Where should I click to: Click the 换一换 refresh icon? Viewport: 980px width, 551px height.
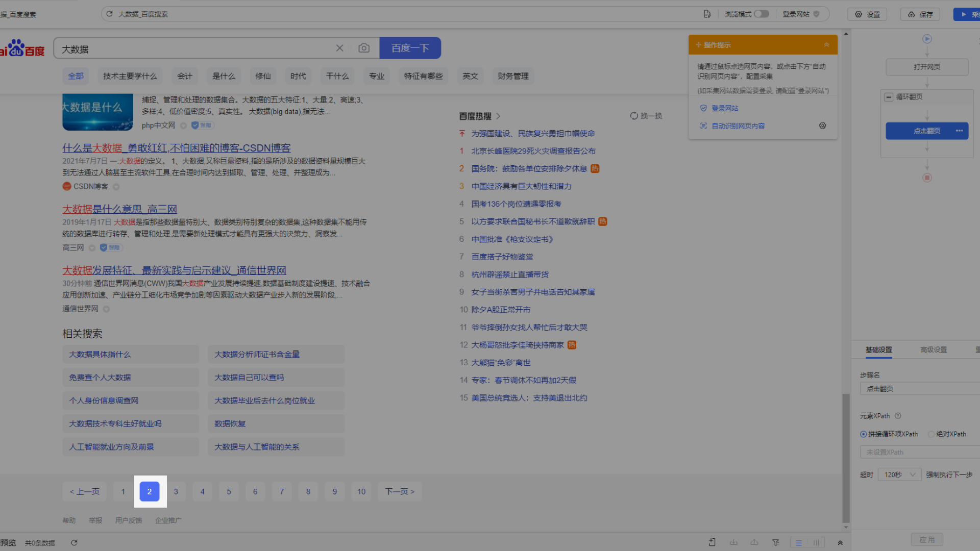click(634, 116)
